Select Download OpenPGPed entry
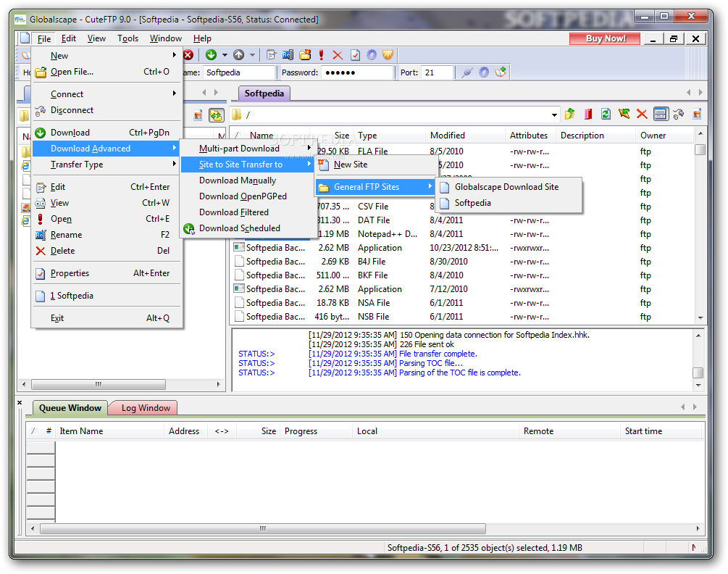This screenshot has height=574, width=728. [x=246, y=196]
